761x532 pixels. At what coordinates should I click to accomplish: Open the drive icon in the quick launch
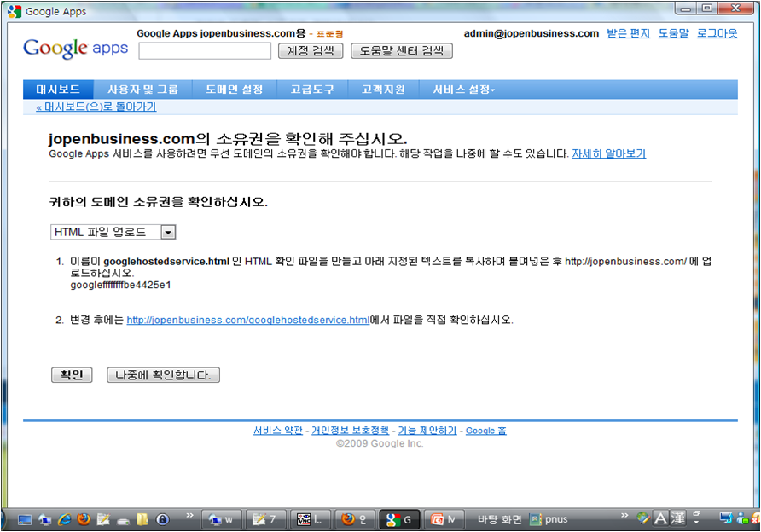(x=123, y=521)
